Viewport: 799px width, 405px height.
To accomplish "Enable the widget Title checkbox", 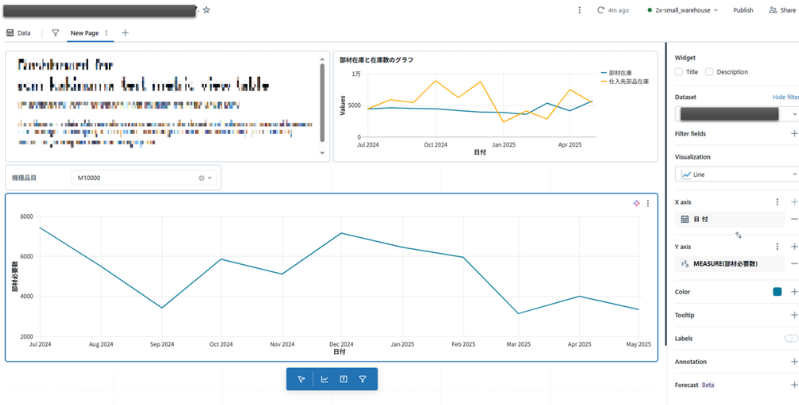I will click(x=679, y=72).
